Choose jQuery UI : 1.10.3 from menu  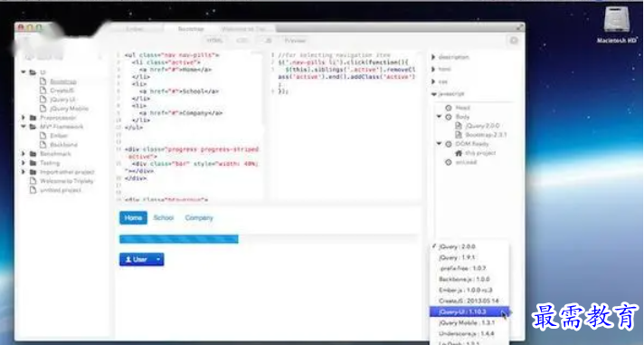click(469, 311)
